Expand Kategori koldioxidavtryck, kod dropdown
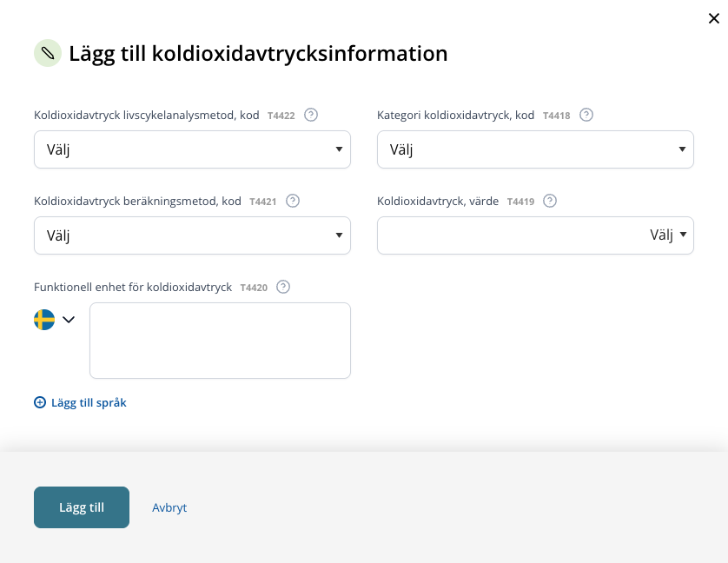This screenshot has width=728, height=563. (x=535, y=149)
